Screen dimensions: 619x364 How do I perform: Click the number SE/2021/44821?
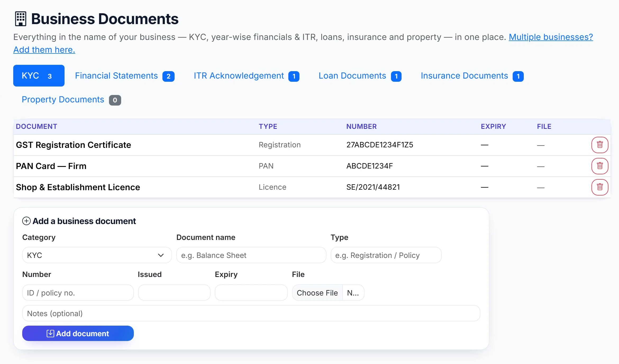373,187
